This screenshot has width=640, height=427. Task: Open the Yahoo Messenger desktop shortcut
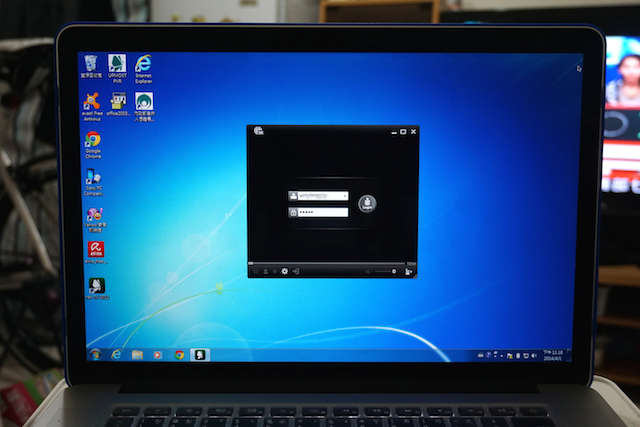pos(95,220)
